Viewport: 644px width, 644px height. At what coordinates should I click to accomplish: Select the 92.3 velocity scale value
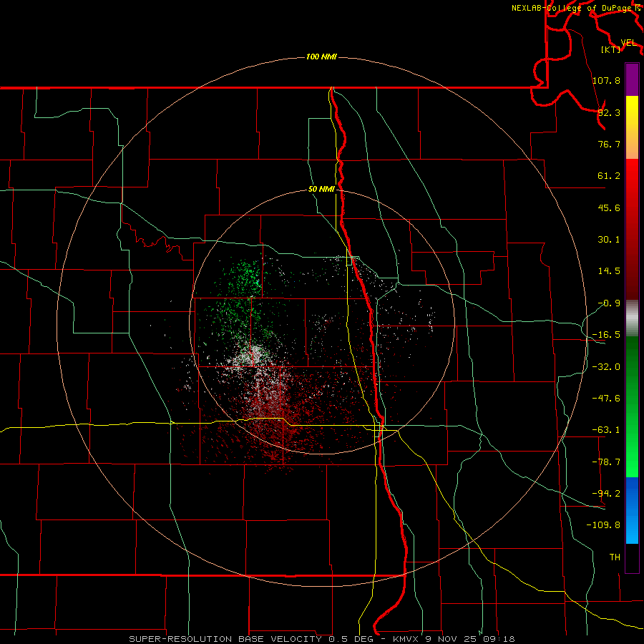pos(609,112)
